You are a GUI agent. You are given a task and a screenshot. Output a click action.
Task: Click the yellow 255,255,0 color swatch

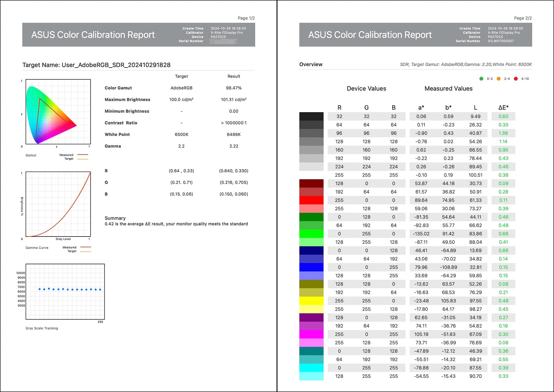pos(311,301)
